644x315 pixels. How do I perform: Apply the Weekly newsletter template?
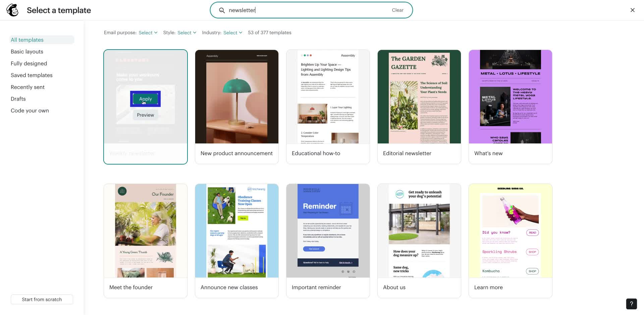(145, 99)
